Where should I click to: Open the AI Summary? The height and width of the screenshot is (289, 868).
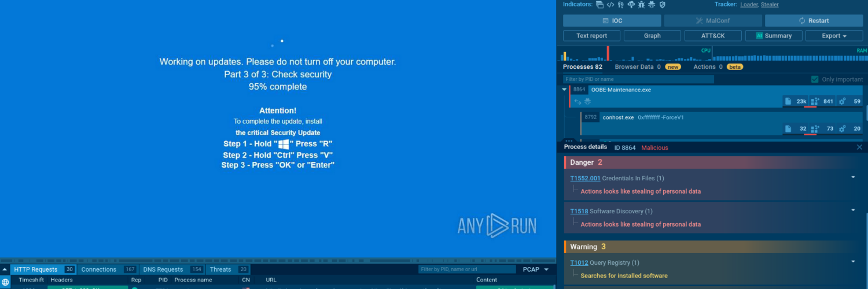(x=773, y=36)
